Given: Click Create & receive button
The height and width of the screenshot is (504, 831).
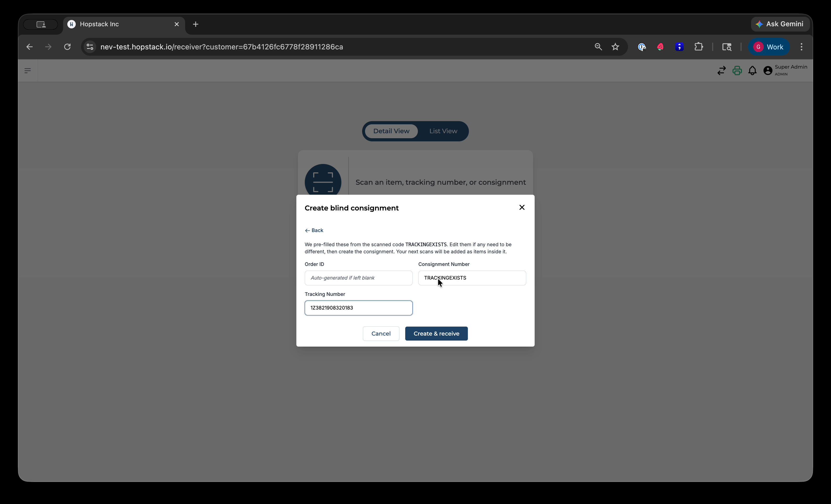Looking at the screenshot, I should tap(437, 333).
